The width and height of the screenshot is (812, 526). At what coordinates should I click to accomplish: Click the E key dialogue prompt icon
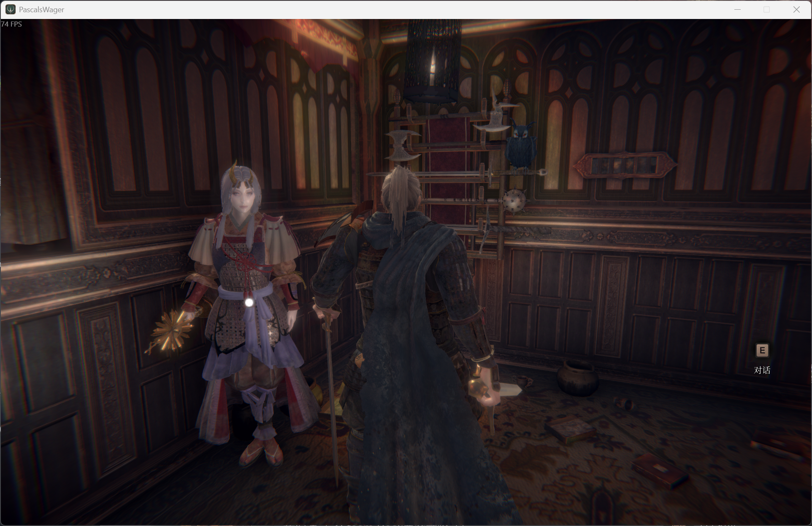pyautogui.click(x=762, y=350)
